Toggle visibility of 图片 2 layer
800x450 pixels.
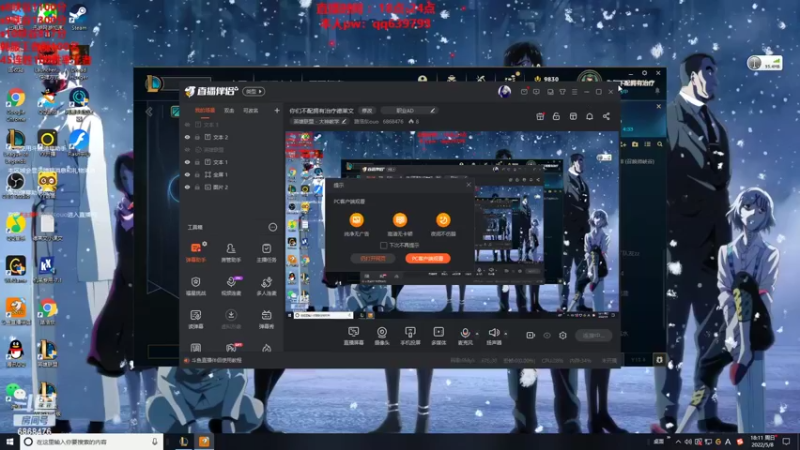click(187, 187)
